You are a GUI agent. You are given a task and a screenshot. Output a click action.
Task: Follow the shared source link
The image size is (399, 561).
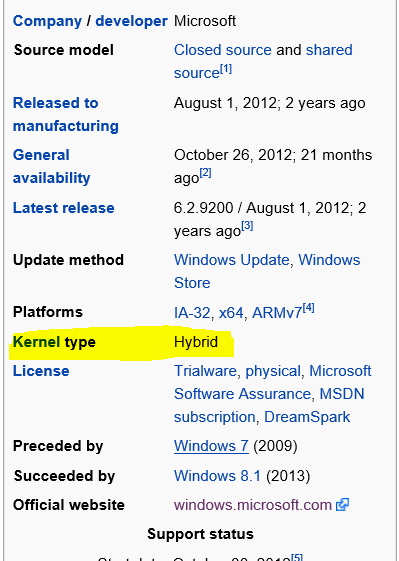263,61
